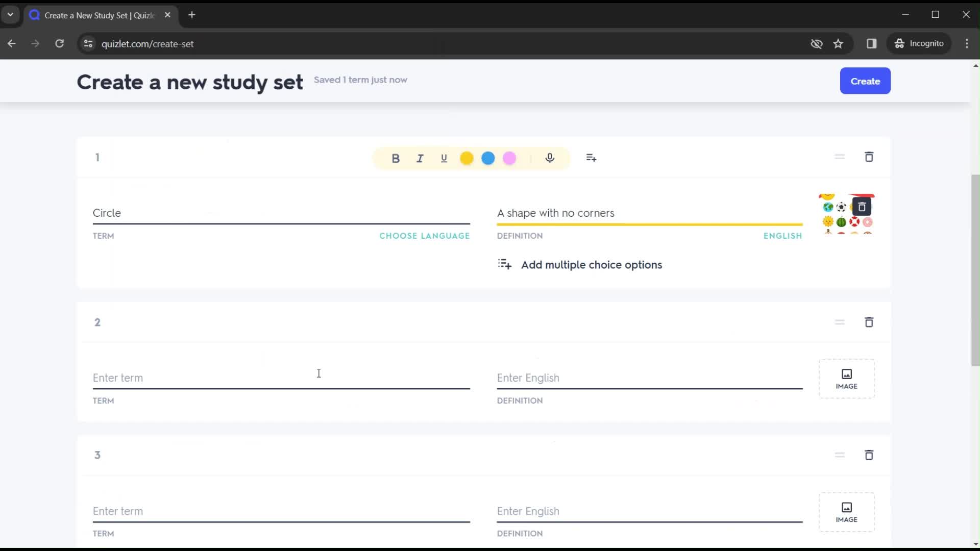Toggle bold formatting on term
This screenshot has width=980, height=551.
click(x=396, y=158)
